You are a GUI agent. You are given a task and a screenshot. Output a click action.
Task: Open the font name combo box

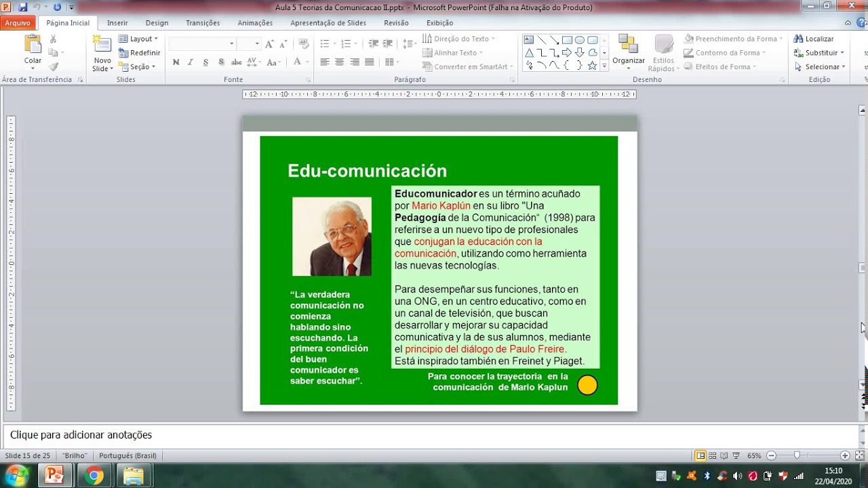[x=202, y=43]
